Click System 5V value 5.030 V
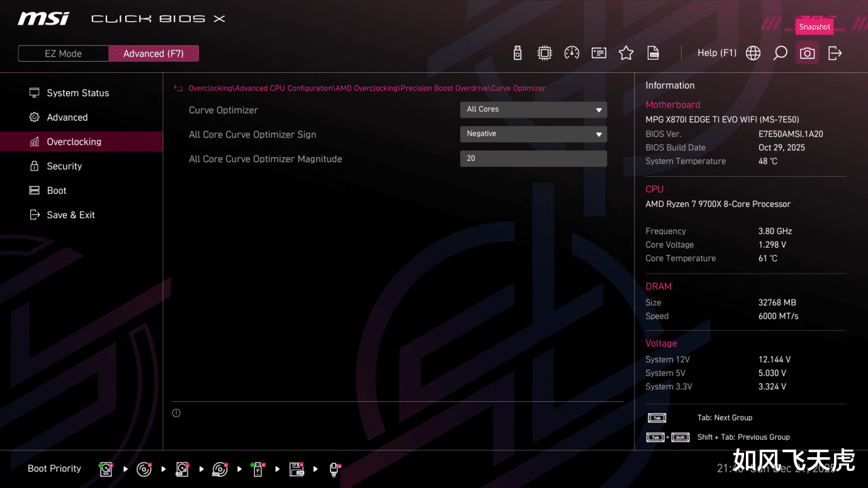The height and width of the screenshot is (488, 868). point(772,374)
